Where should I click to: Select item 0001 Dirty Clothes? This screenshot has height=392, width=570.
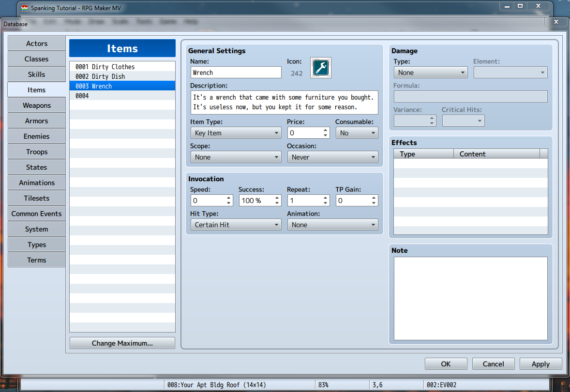click(x=122, y=67)
